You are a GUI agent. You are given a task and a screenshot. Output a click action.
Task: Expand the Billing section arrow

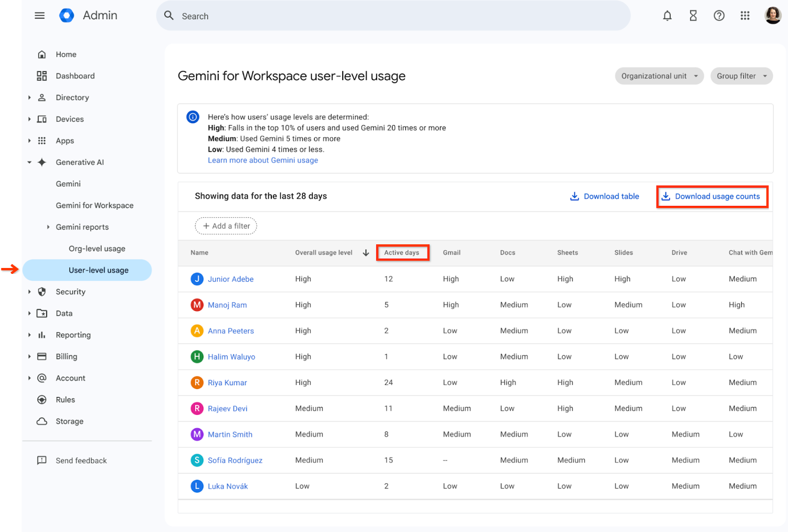click(x=30, y=357)
